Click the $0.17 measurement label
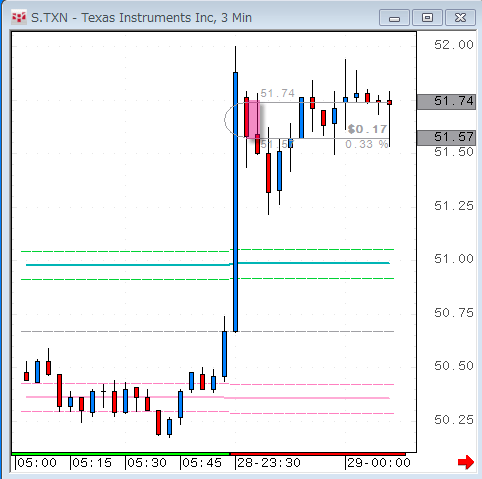This screenshot has width=482, height=479. [x=367, y=129]
